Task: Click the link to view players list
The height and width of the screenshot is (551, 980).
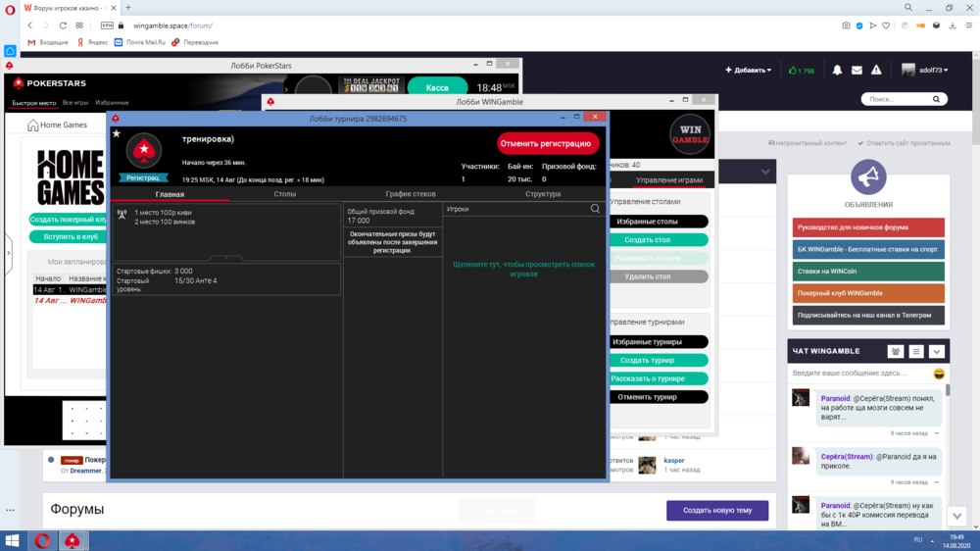Action: (523, 269)
